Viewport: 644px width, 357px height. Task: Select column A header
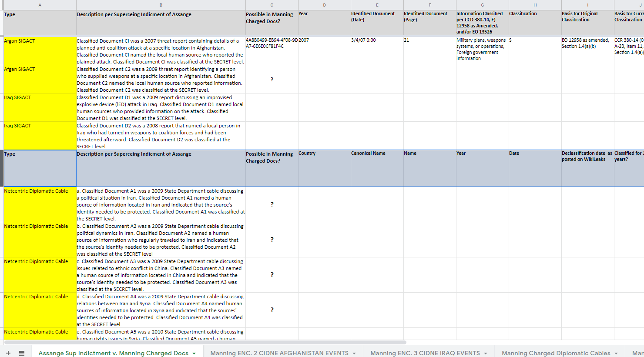pos(40,5)
